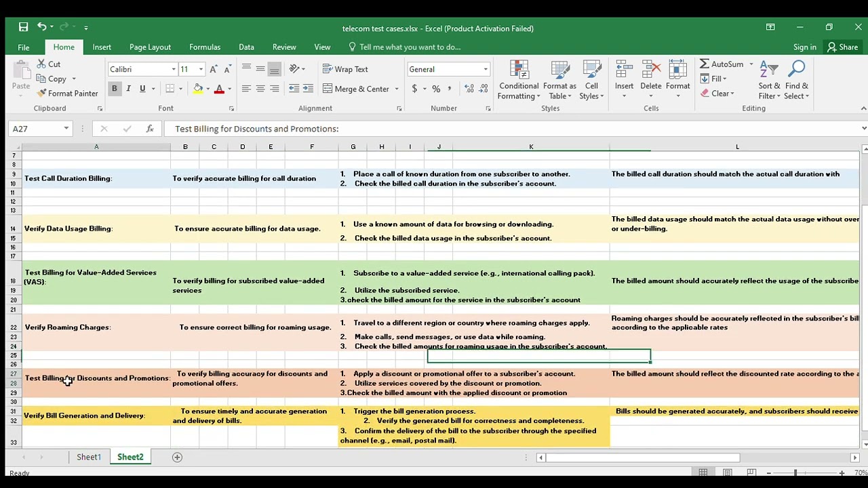This screenshot has width=868, height=488.
Task: Toggle Wrap Text for the cell
Action: (x=345, y=69)
